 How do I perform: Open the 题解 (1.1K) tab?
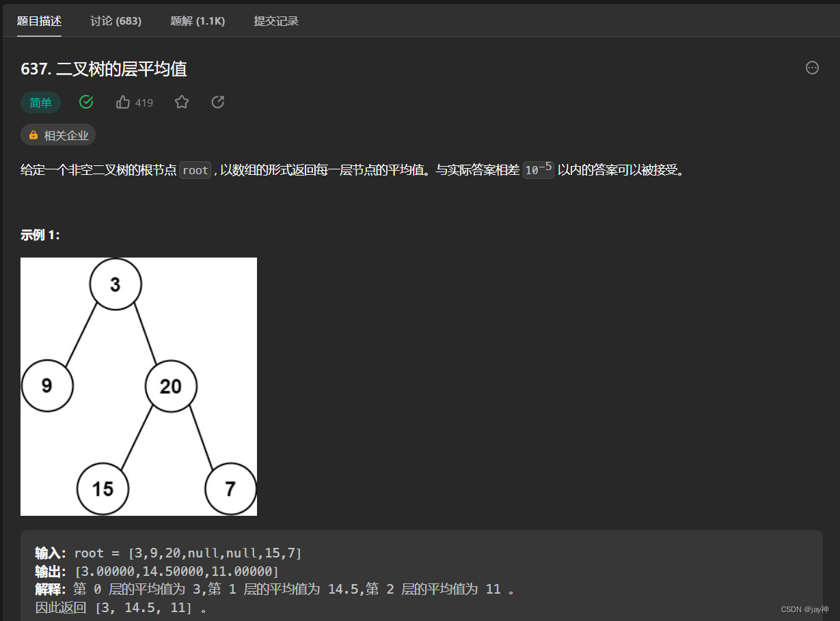(198, 21)
